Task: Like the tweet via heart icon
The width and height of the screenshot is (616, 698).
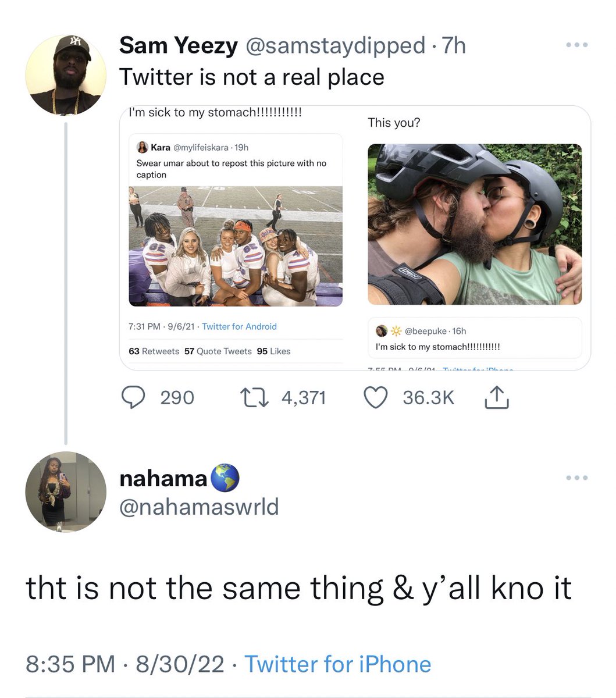Action: [376, 397]
